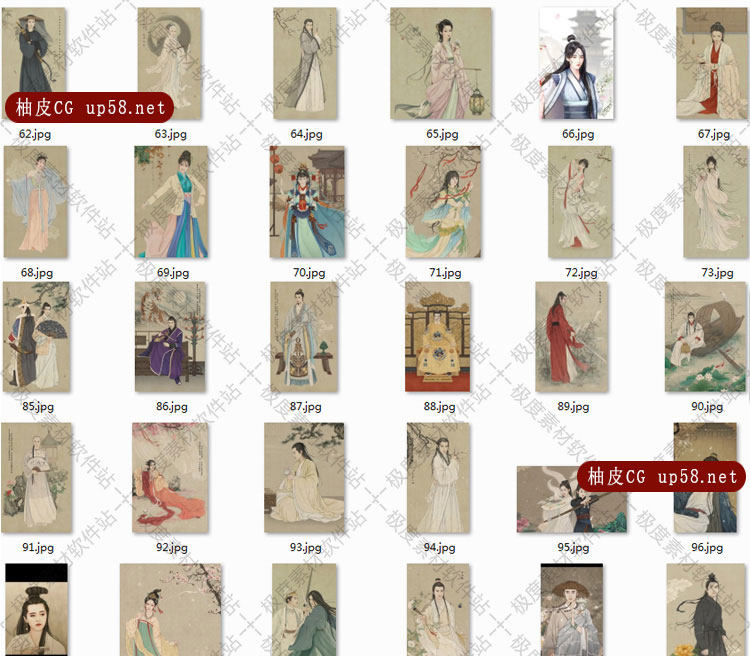Screen dimensions: 750x656
Task: Select the 72.jpg thumbnail
Action: click(580, 202)
